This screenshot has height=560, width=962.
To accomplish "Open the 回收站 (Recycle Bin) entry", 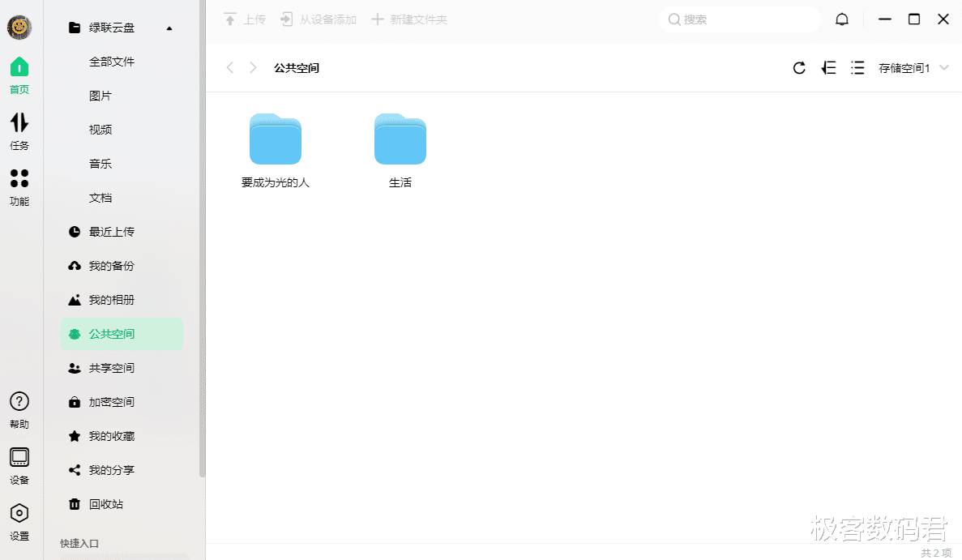I will (x=100, y=503).
